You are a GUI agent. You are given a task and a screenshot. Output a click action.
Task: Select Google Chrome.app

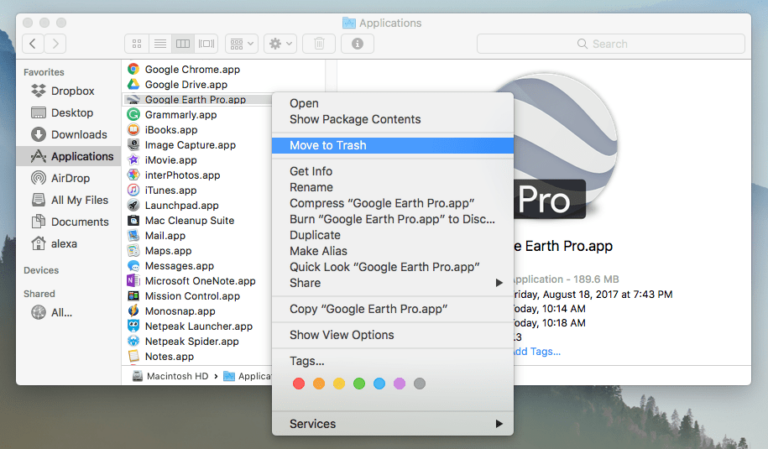pos(192,69)
